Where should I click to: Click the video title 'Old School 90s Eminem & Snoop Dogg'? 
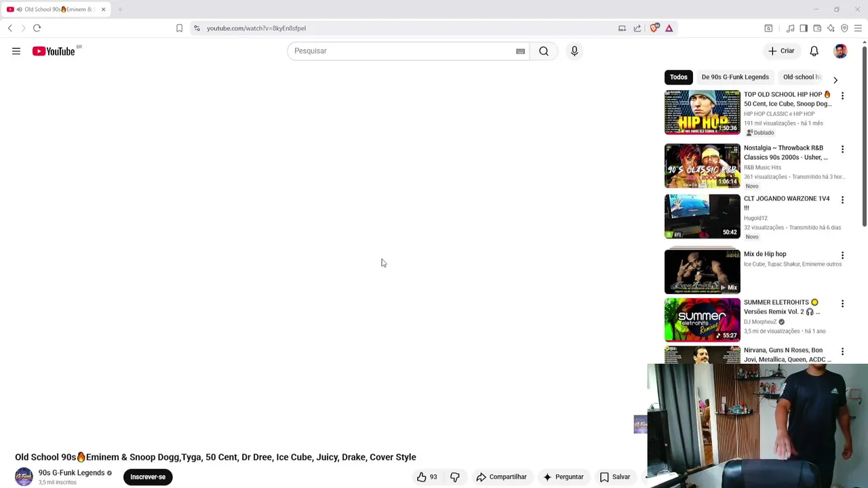tap(216, 457)
